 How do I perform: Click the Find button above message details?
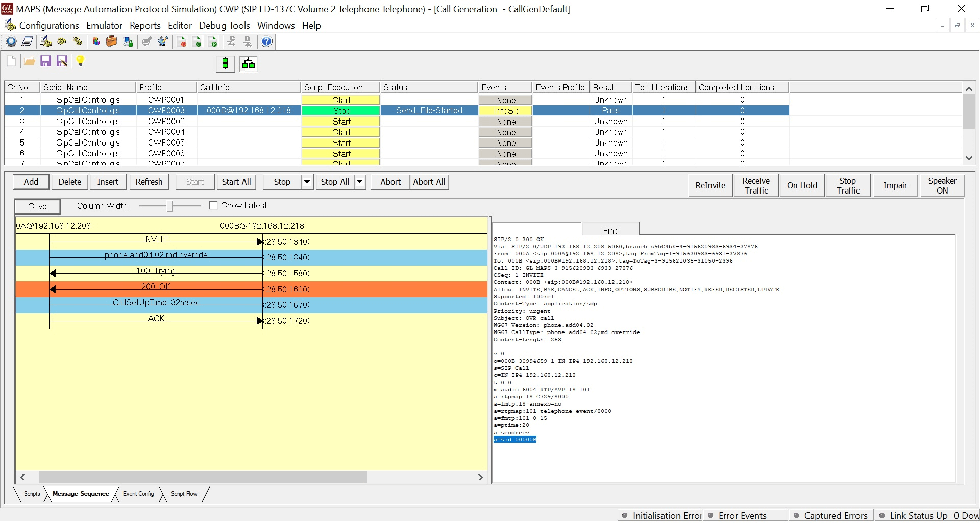click(610, 230)
